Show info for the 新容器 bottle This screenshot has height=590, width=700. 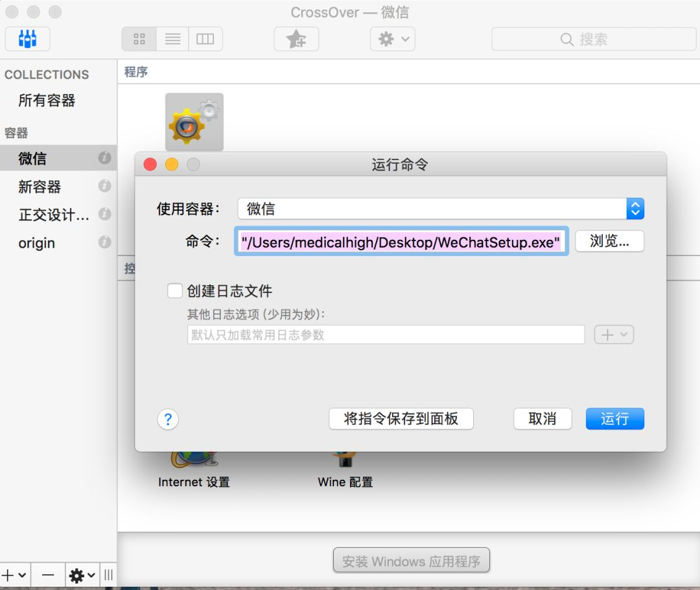click(104, 186)
